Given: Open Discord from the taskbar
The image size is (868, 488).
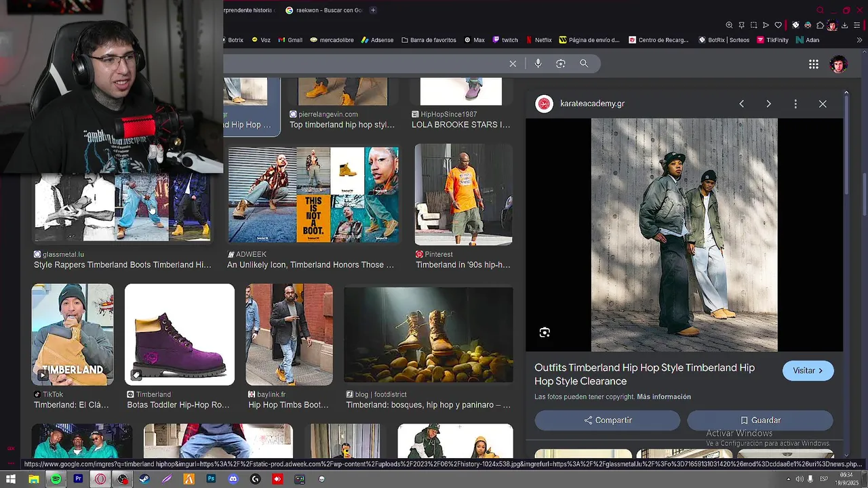Looking at the screenshot, I should pos(233,479).
